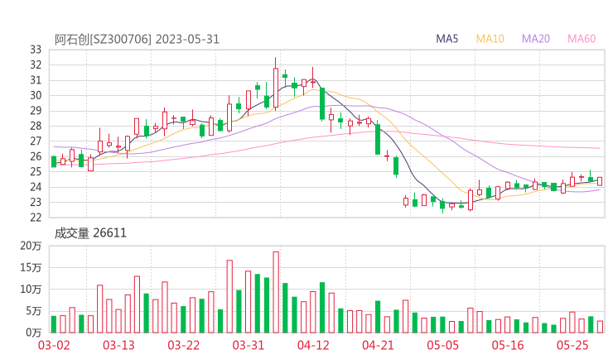Click the chart title 阿石创[SZ300706] 2023-05-31
Image resolution: width=613 pixels, height=364 pixels.
137,40
